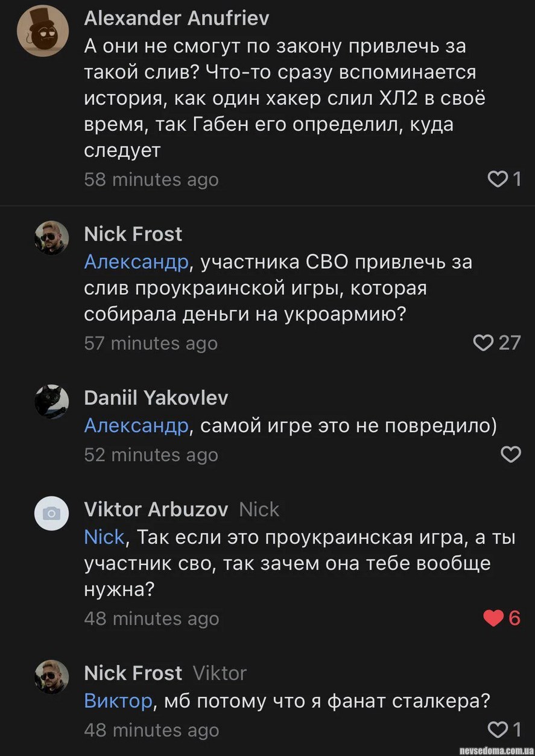This screenshot has width=535, height=756.
Task: Open Nick Frost's avatar on first reply
Action: [x=51, y=238]
